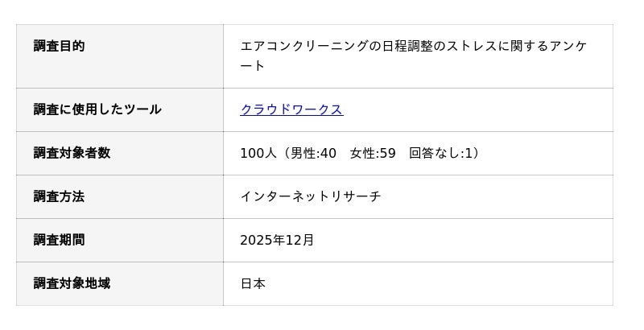This screenshot has height=330, width=644.
Task: Open the クラウドワークス link
Action: tap(291, 109)
